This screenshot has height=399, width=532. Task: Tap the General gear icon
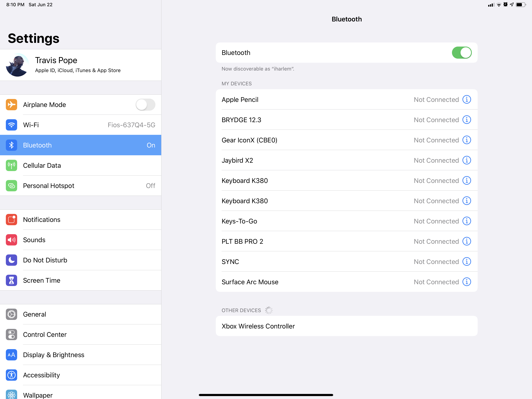(11, 314)
